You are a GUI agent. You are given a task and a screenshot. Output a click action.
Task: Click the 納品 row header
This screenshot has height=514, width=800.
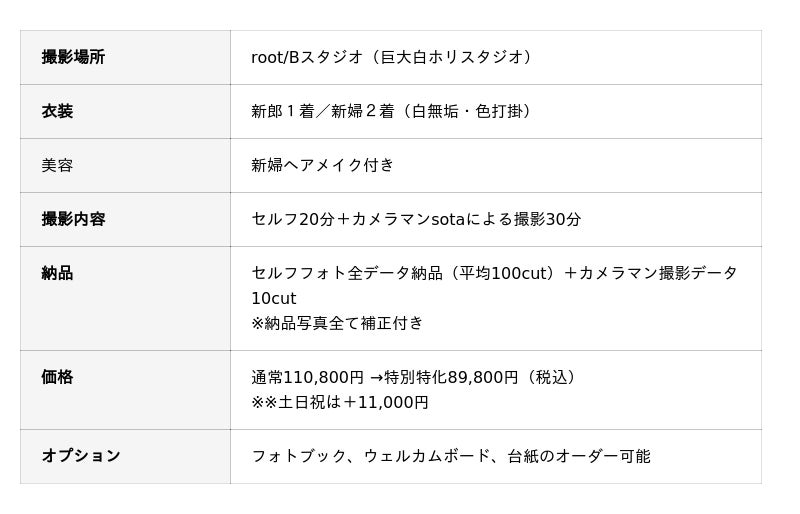tap(57, 273)
